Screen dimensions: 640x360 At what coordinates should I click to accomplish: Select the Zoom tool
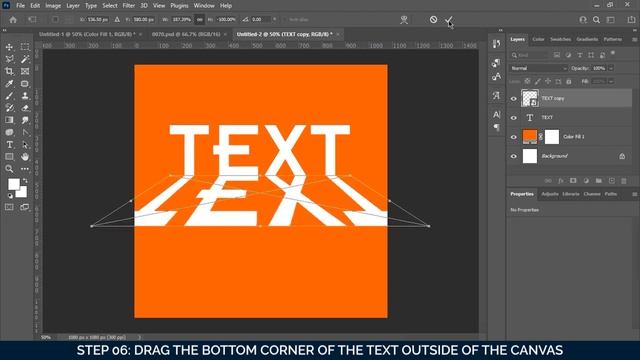9,169
